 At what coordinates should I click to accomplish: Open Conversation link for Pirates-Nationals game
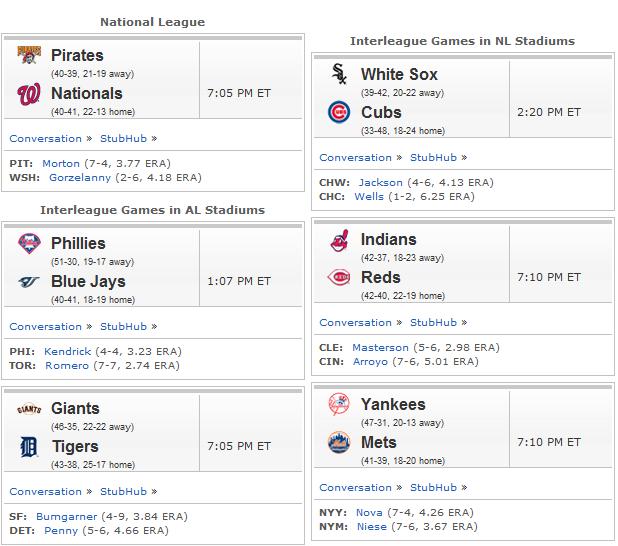pyautogui.click(x=46, y=139)
